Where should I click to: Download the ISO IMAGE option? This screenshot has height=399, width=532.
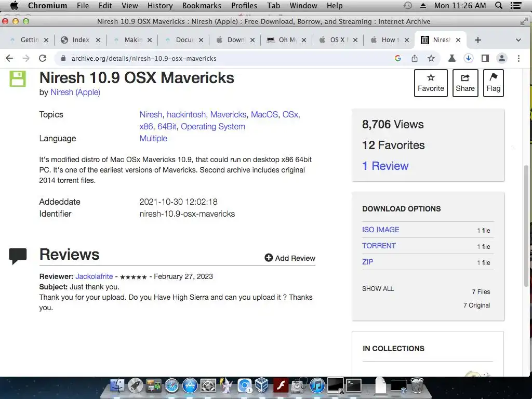pyautogui.click(x=381, y=230)
